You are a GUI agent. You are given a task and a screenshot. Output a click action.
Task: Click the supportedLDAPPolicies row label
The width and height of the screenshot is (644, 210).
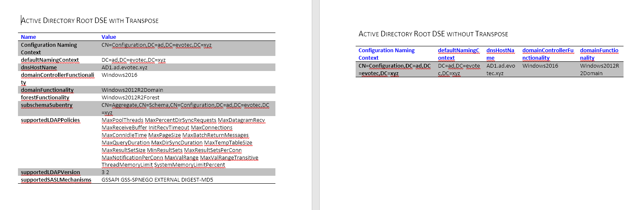(50, 120)
